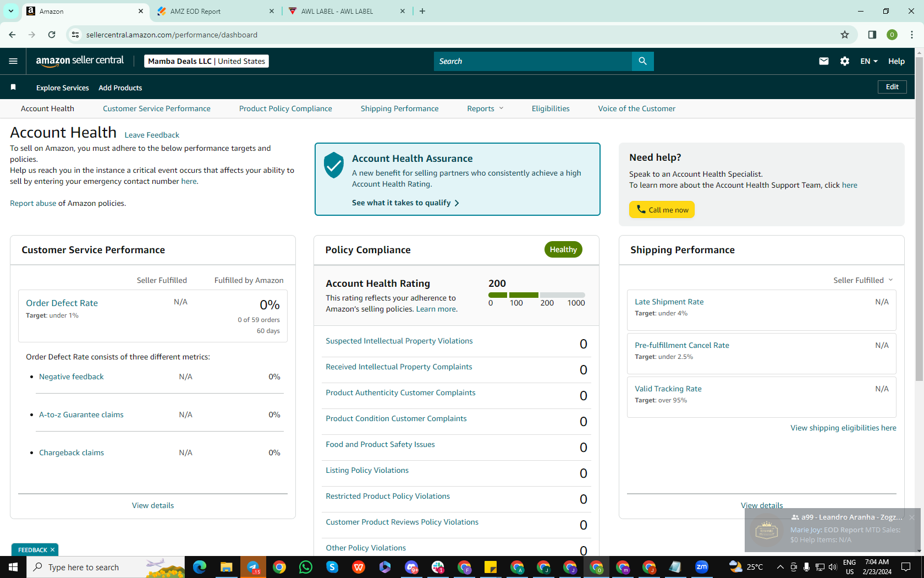924x578 pixels.
Task: View site information icon in address bar
Action: click(x=75, y=35)
